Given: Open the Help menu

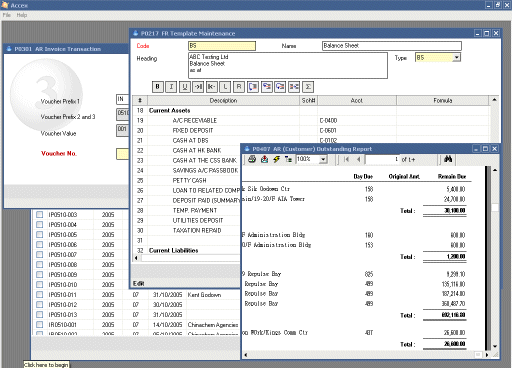Looking at the screenshot, I should (22, 15).
